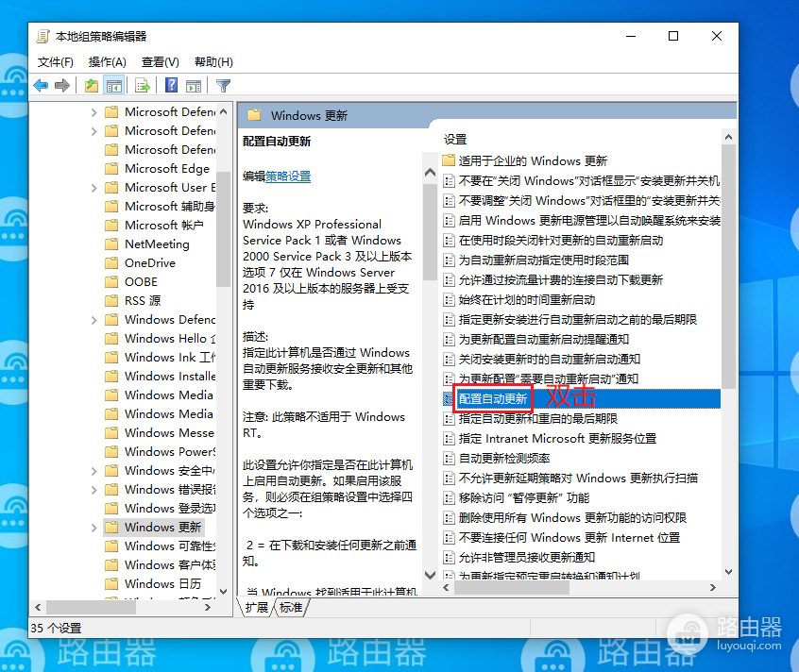The image size is (799, 672).
Task: Click the settings list scroll-down arrow
Action: (729, 572)
